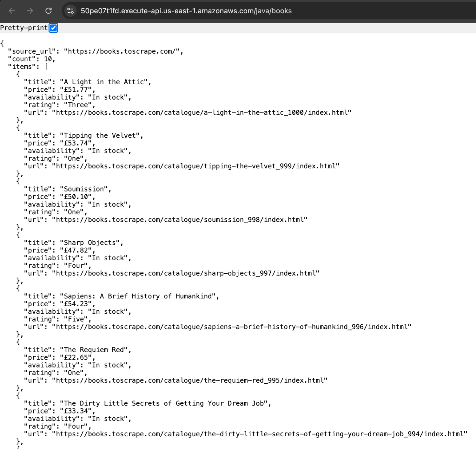Click the rating "Three"

click(x=78, y=105)
